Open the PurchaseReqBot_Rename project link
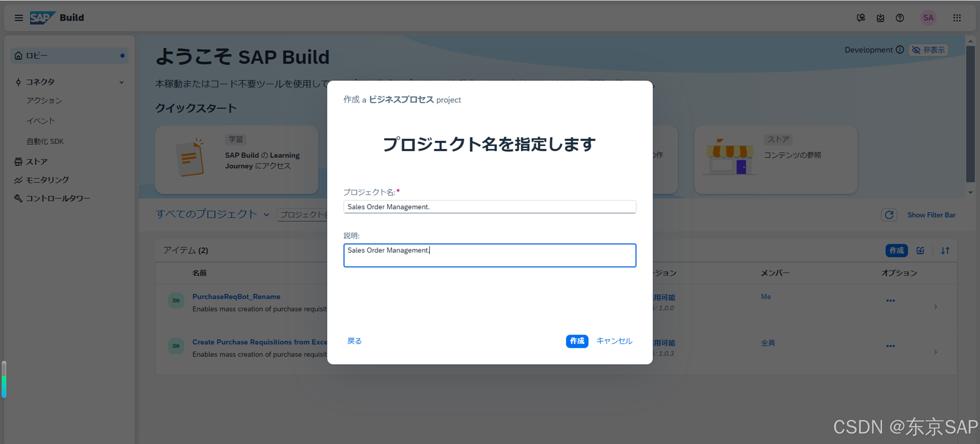 click(x=236, y=296)
